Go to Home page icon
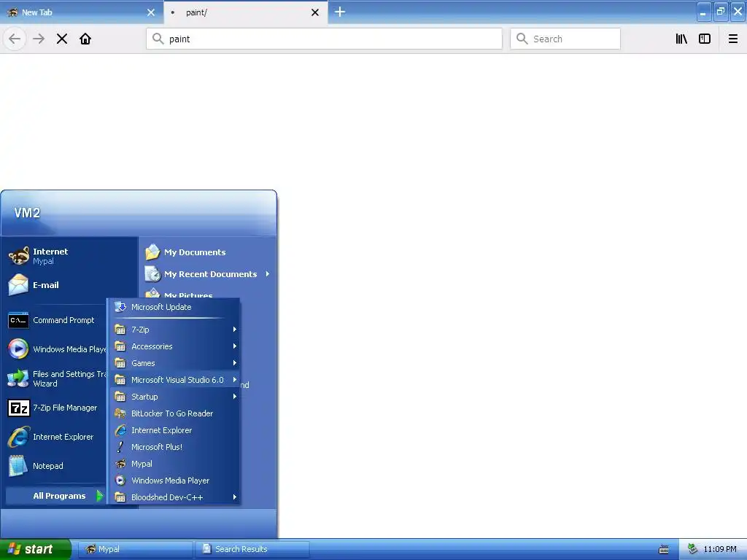This screenshot has width=747, height=560. coord(85,39)
